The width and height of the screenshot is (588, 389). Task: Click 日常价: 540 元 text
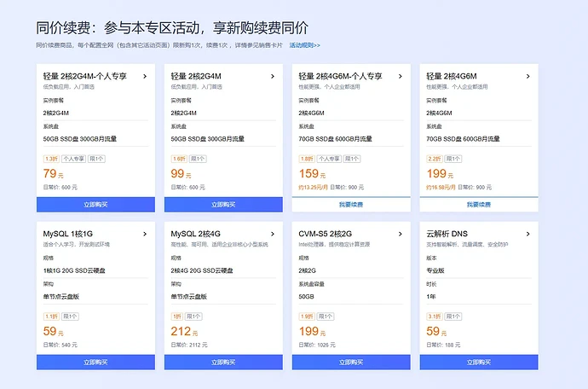[x=60, y=345]
